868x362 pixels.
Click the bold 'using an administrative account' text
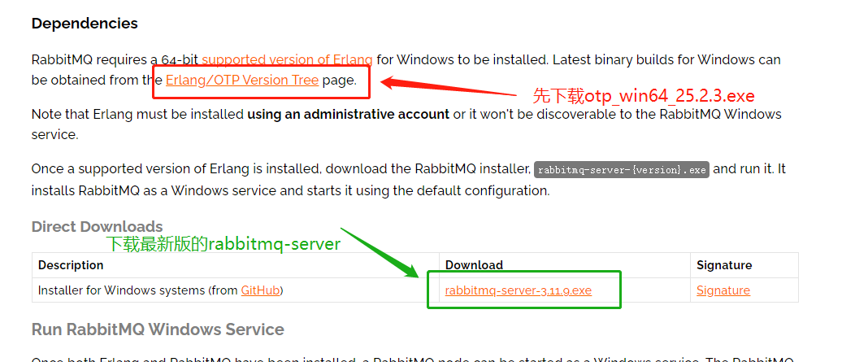coord(348,114)
